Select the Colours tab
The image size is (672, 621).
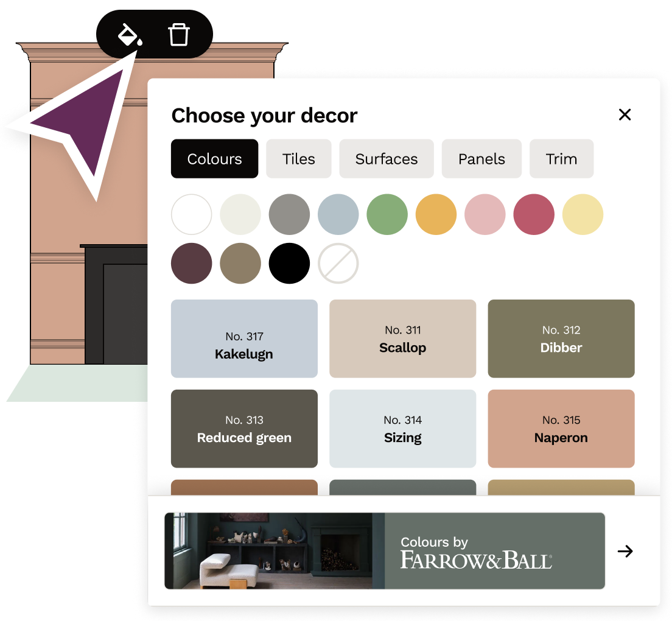(214, 158)
